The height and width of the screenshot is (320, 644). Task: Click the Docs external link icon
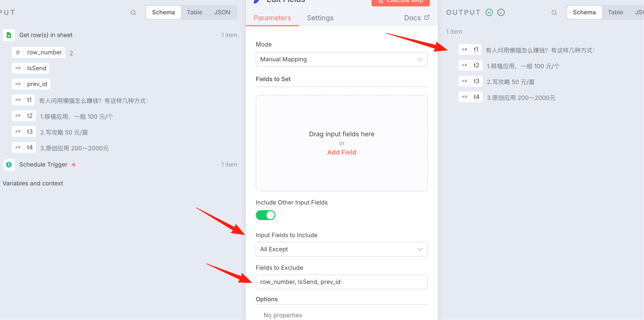click(427, 18)
